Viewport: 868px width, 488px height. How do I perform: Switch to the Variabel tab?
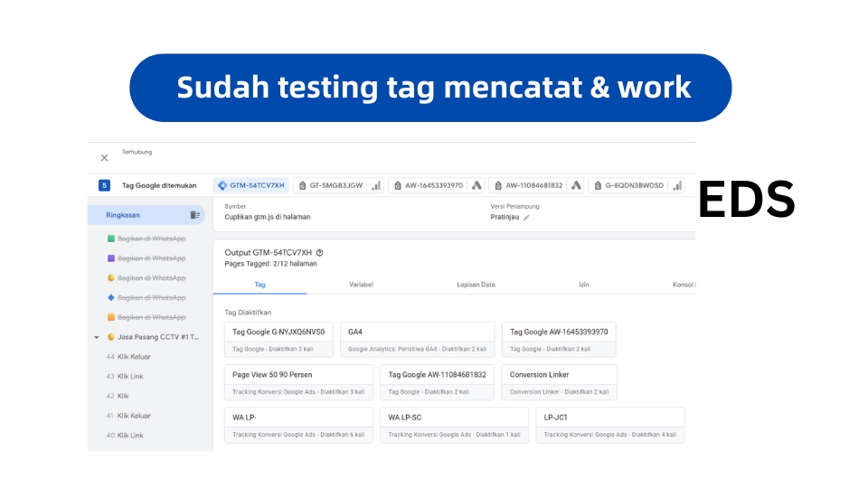(x=361, y=285)
